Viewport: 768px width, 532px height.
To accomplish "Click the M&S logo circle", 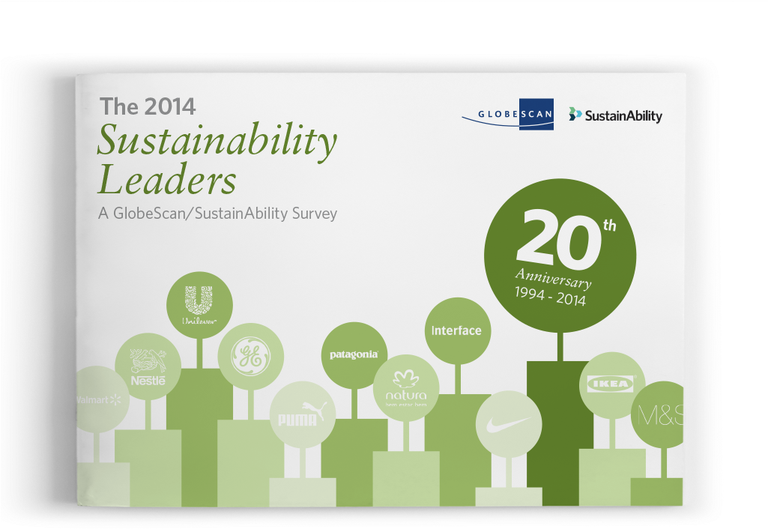I will pyautogui.click(x=658, y=415).
